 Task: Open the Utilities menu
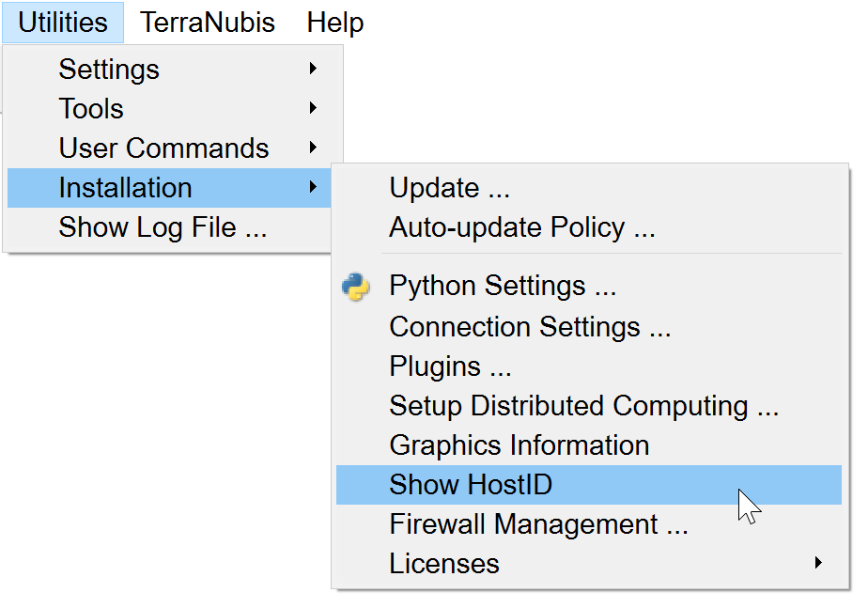pyautogui.click(x=63, y=23)
